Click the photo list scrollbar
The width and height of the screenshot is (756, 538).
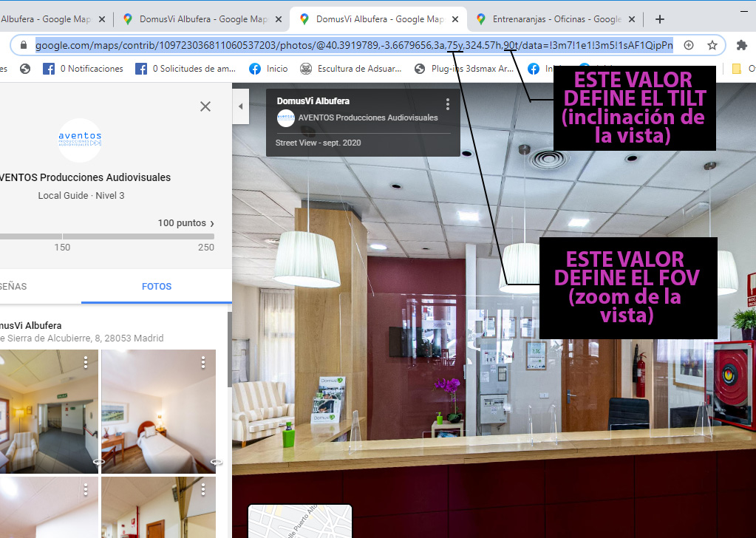coord(230,350)
